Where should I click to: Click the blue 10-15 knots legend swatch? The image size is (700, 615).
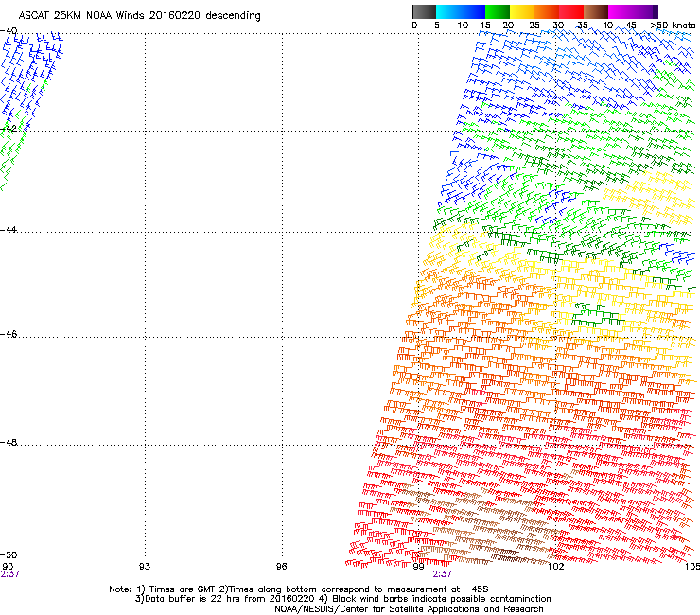473,11
